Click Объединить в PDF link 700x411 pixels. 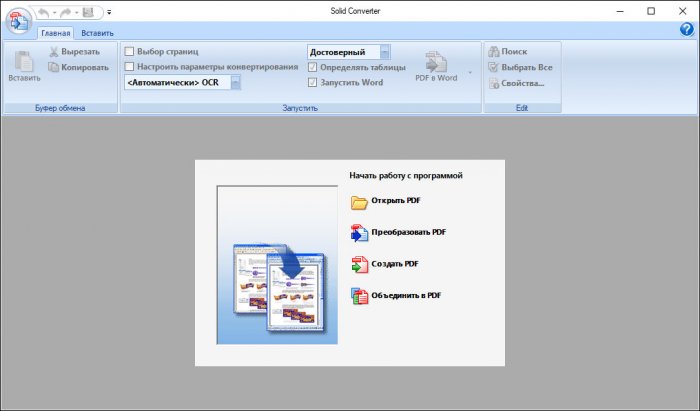396,295
